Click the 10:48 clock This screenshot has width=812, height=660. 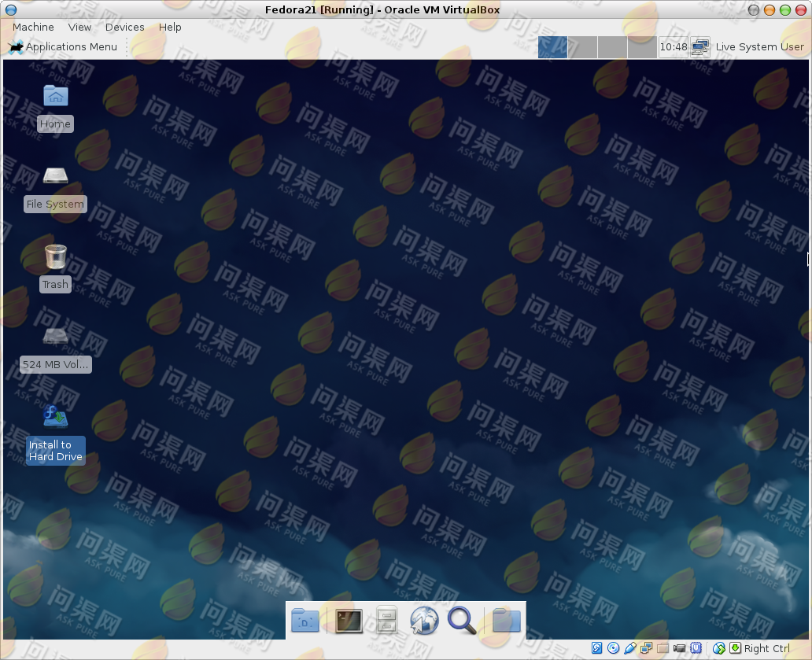tap(674, 46)
